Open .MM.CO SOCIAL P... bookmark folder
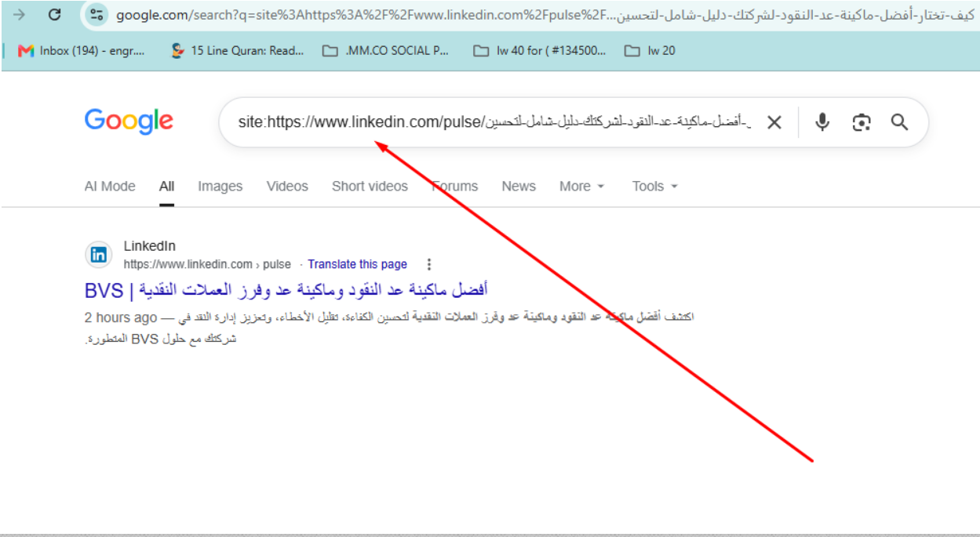Viewport: 980px width, 537px height. (387, 50)
